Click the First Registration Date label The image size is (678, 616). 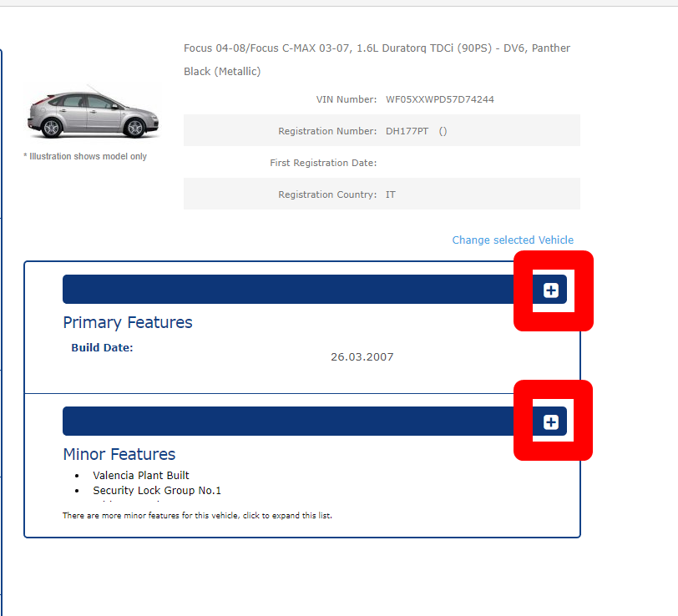pyautogui.click(x=323, y=163)
